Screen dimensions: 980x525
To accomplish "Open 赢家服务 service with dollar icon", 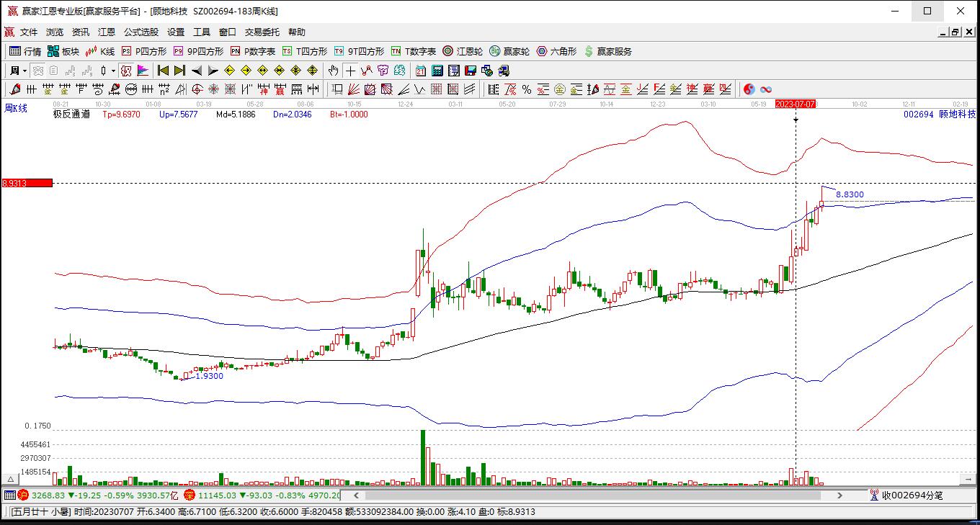I will pos(608,51).
